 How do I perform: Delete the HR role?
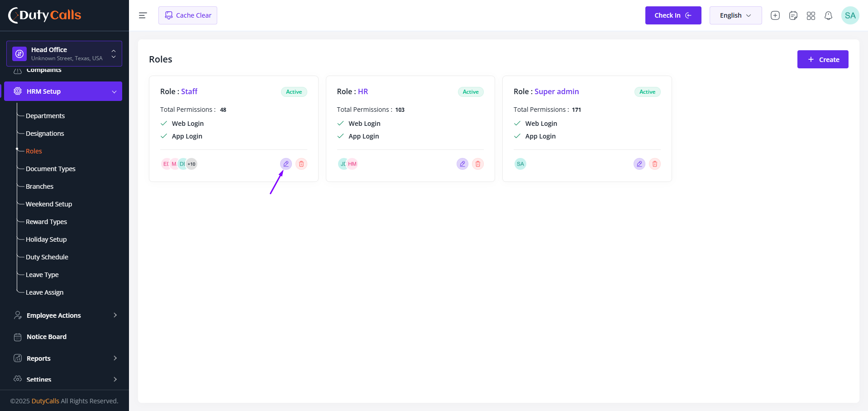coord(478,164)
